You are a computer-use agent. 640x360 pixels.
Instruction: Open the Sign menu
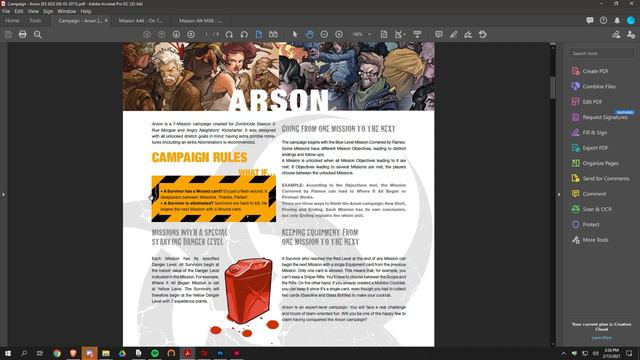click(x=48, y=11)
